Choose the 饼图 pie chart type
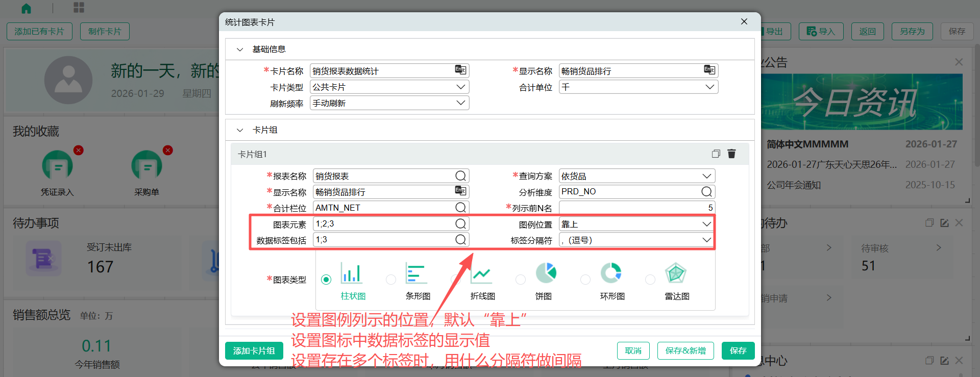This screenshot has width=980, height=377. (x=521, y=280)
